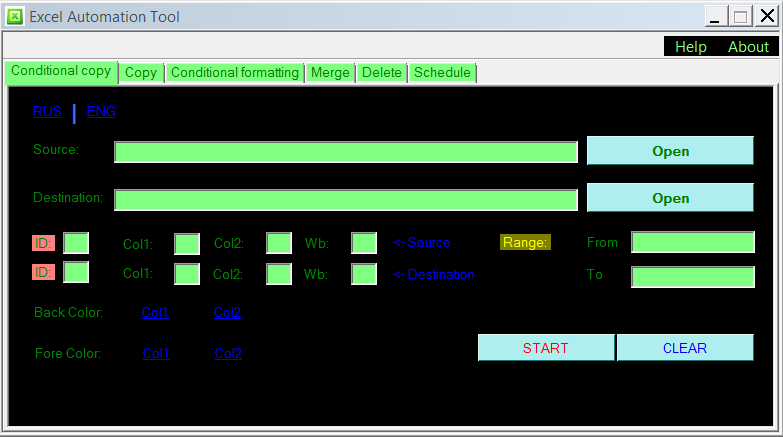Close the Excel Automation Tool window
The width and height of the screenshot is (783, 437).
(767, 16)
